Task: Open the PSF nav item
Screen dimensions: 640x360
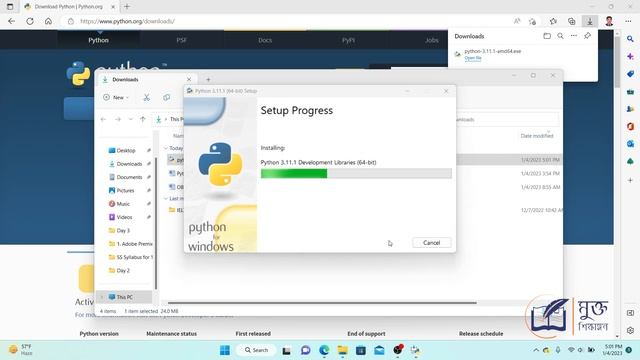Action: 182,40
